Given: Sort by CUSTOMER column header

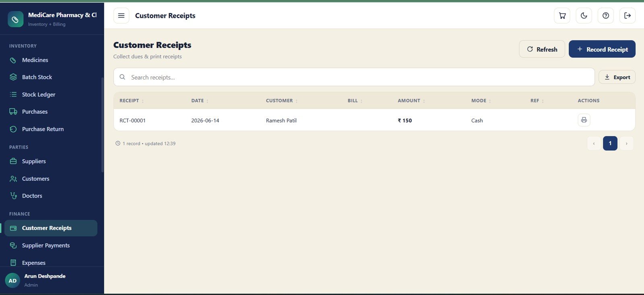Looking at the screenshot, I should (x=282, y=100).
